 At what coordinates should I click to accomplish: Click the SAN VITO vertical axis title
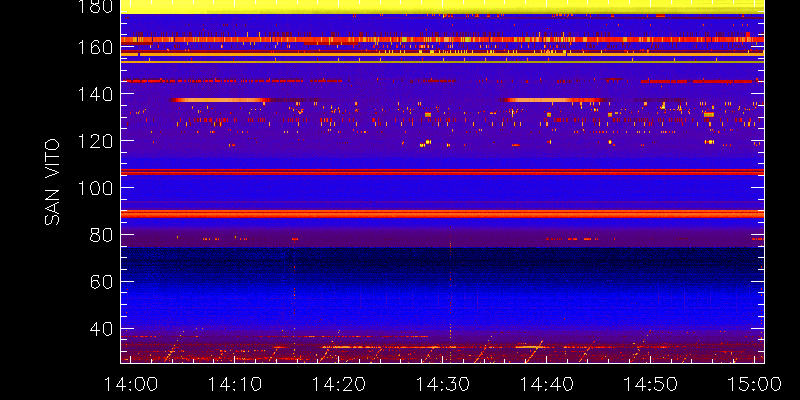pyautogui.click(x=52, y=182)
